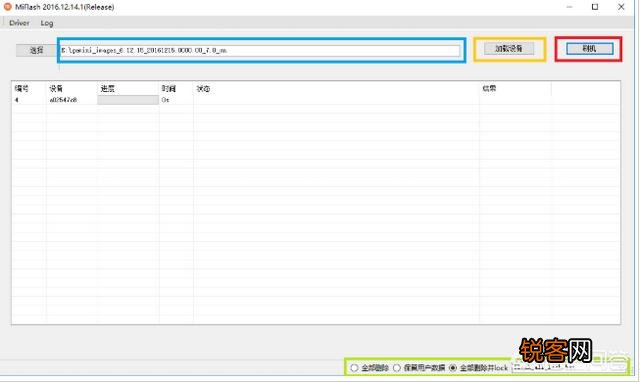Click the 选择 browse button
Image resolution: width=640 pixels, height=382 pixels.
pyautogui.click(x=36, y=50)
